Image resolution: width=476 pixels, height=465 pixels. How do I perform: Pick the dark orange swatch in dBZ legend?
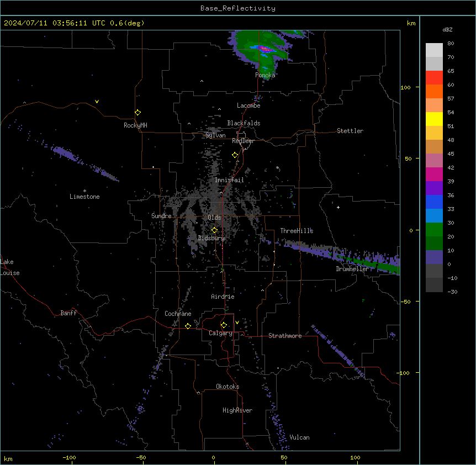434,91
